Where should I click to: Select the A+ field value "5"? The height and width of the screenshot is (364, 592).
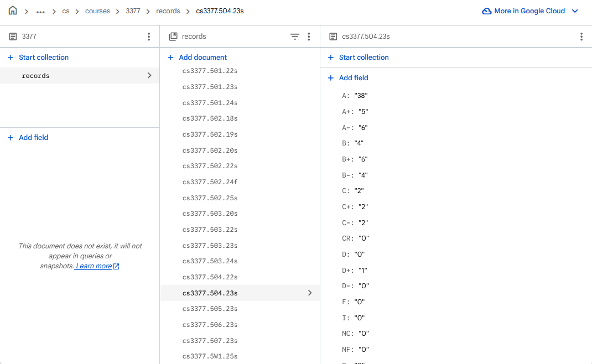click(363, 112)
